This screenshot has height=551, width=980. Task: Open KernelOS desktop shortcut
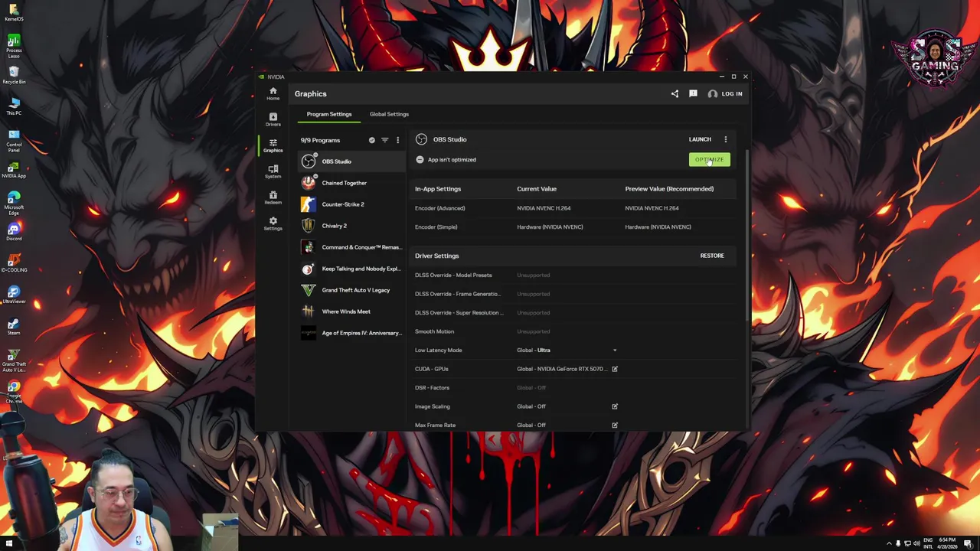pos(14,13)
